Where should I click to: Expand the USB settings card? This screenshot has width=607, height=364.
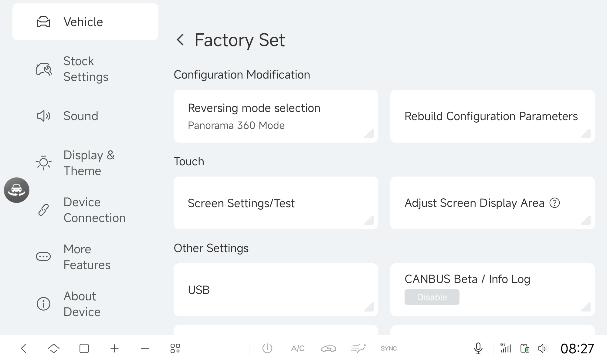pyautogui.click(x=276, y=290)
